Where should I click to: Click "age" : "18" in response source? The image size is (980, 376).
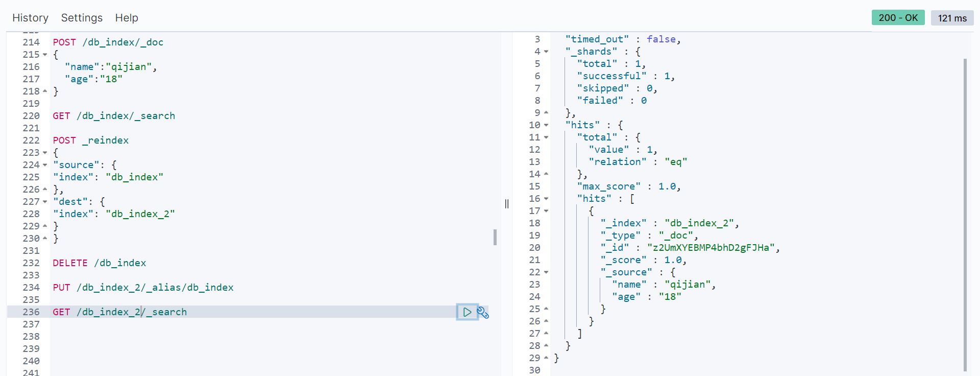point(647,297)
